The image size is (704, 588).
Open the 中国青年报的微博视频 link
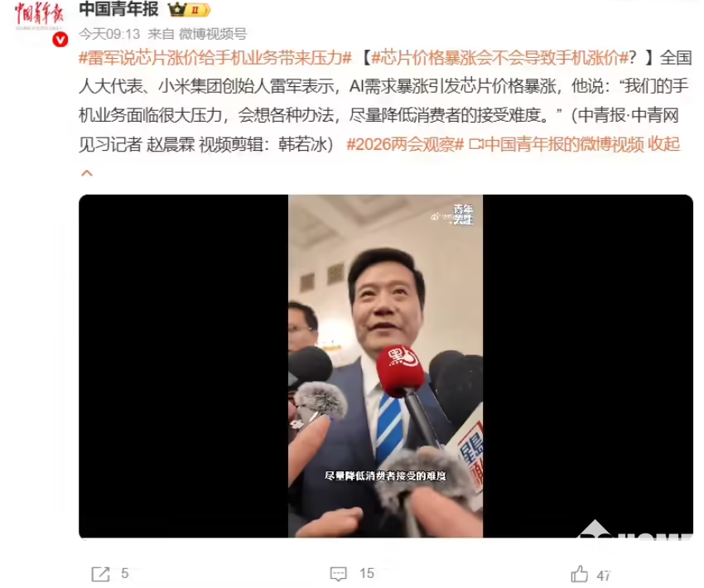(x=564, y=145)
